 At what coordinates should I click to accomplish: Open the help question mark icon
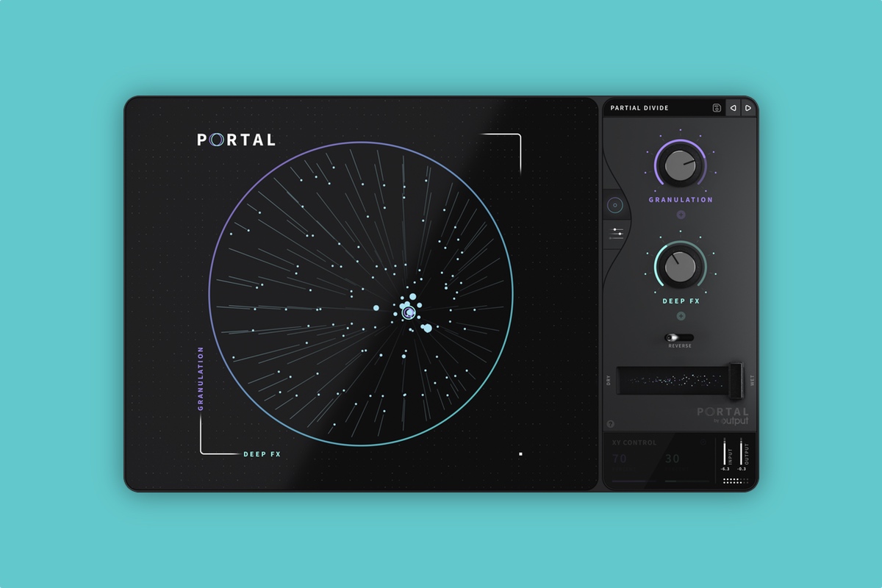(611, 424)
